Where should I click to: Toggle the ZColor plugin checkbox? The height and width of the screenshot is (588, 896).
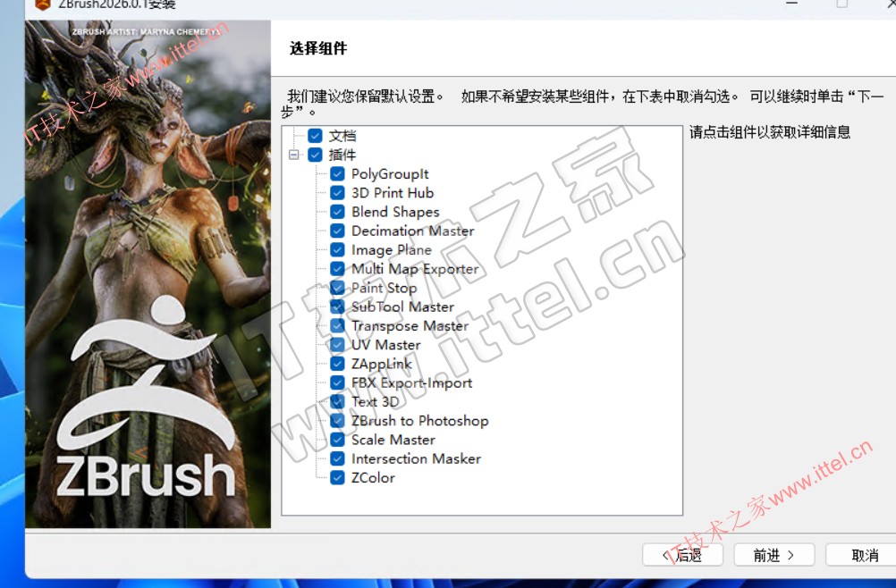pyautogui.click(x=337, y=478)
